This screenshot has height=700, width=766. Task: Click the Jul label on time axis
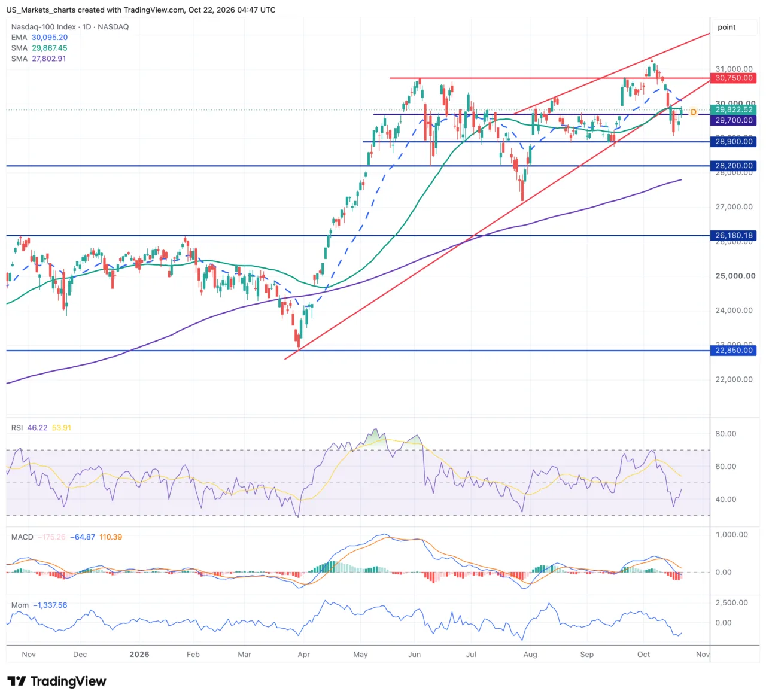click(x=472, y=655)
